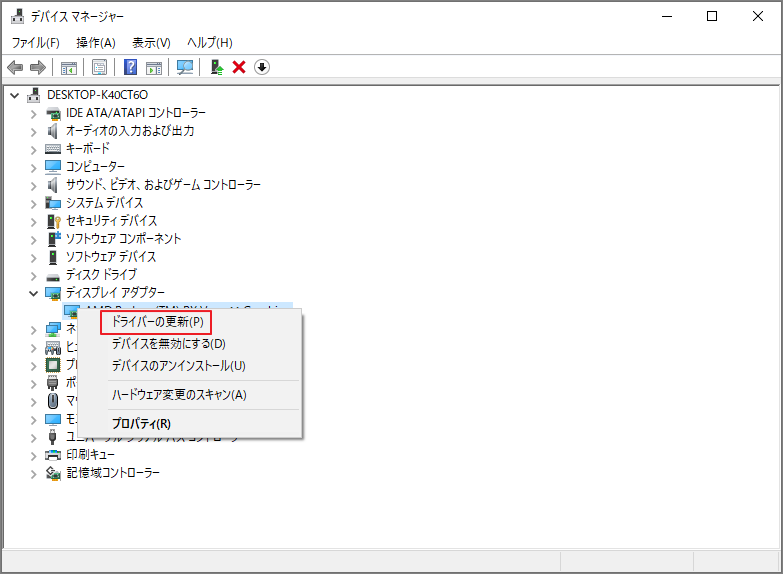
Task: Collapse the DESKTOP-K40CT6O root node
Action: point(15,95)
